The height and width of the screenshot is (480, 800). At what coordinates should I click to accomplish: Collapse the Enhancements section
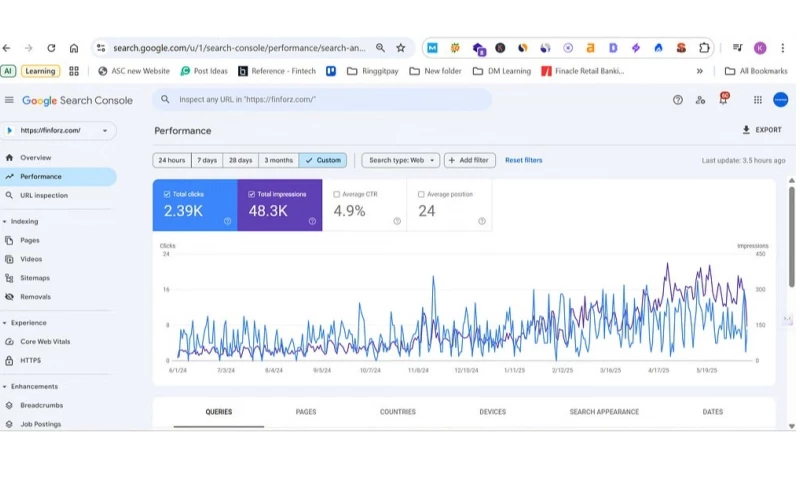pos(5,387)
